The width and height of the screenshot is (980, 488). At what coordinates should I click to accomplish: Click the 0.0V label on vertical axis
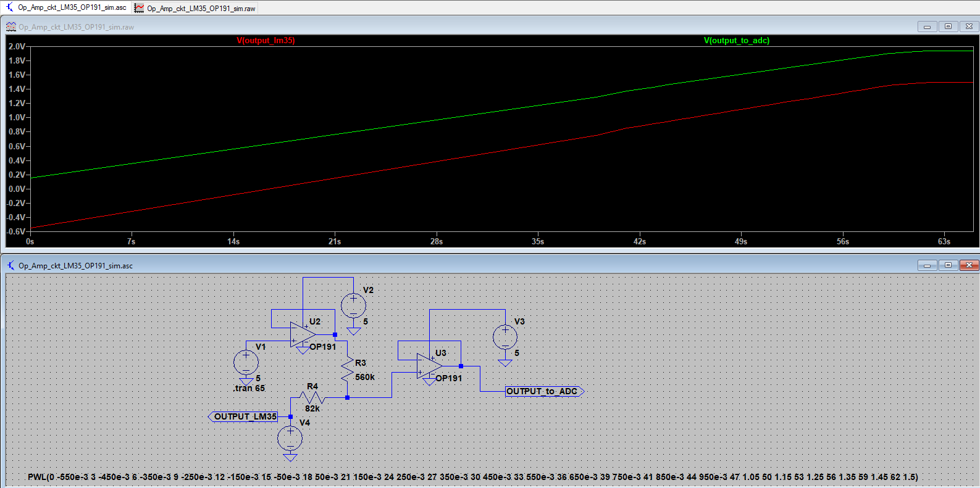point(17,189)
